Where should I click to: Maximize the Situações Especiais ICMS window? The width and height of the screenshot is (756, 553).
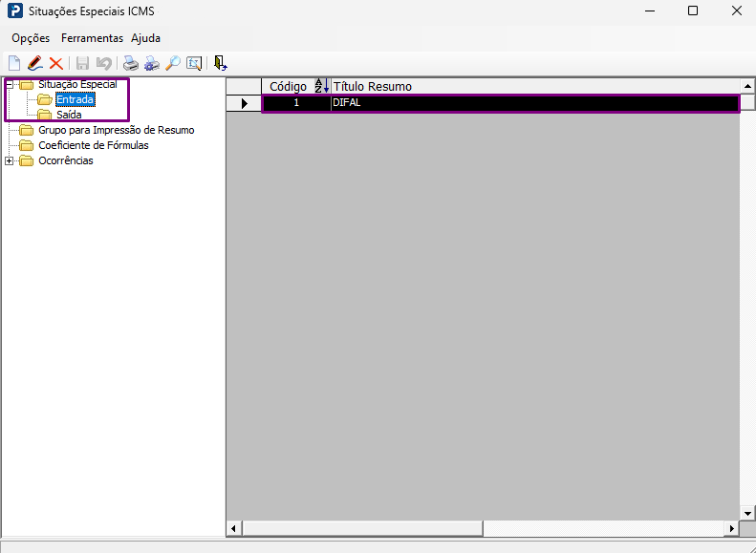pos(693,11)
